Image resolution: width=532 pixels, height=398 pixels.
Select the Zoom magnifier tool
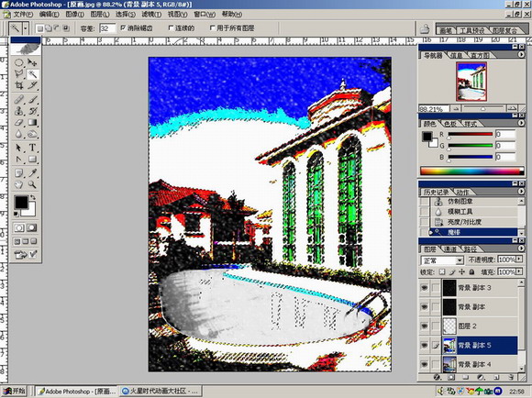pyautogui.click(x=32, y=184)
